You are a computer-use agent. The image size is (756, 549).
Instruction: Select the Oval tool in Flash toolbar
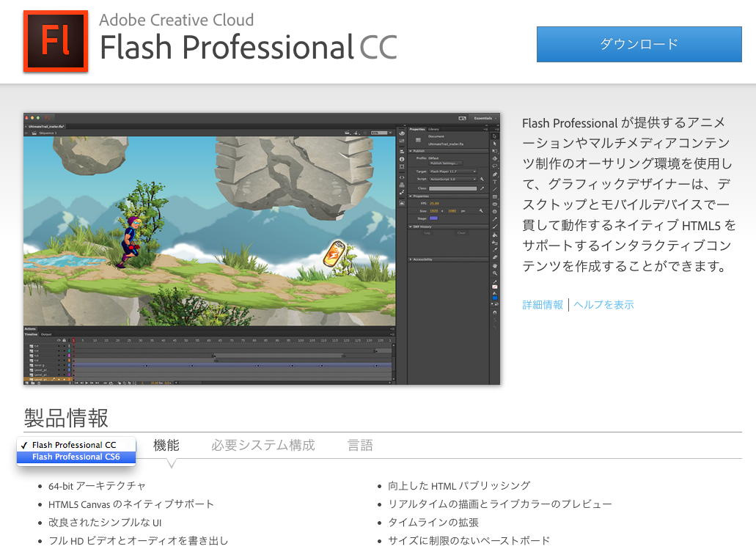coord(495,204)
